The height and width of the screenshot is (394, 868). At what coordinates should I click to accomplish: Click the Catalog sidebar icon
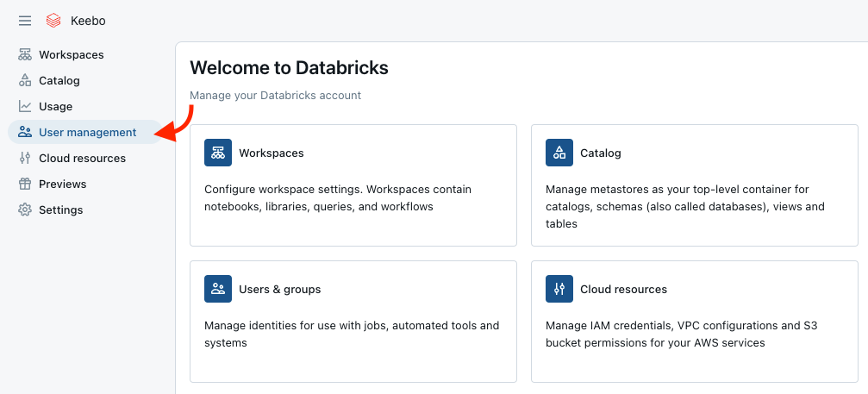click(25, 81)
